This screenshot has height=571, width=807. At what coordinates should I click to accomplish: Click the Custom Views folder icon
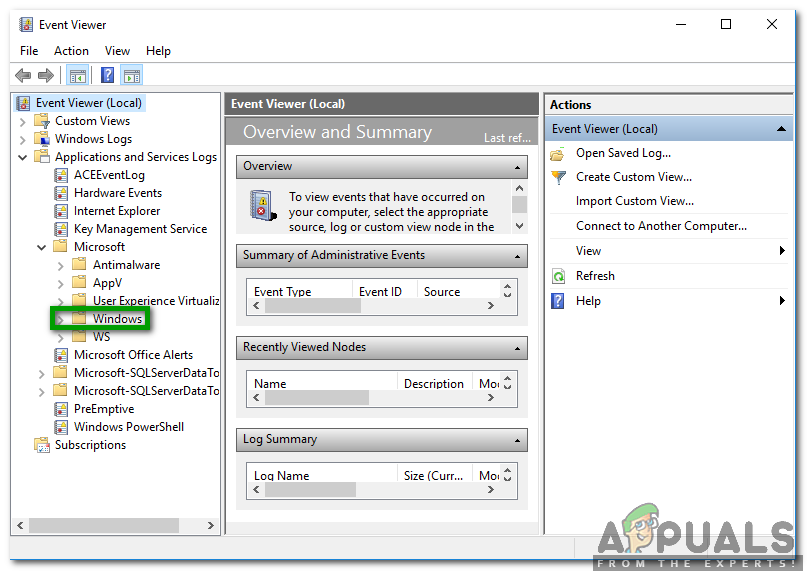(x=42, y=122)
